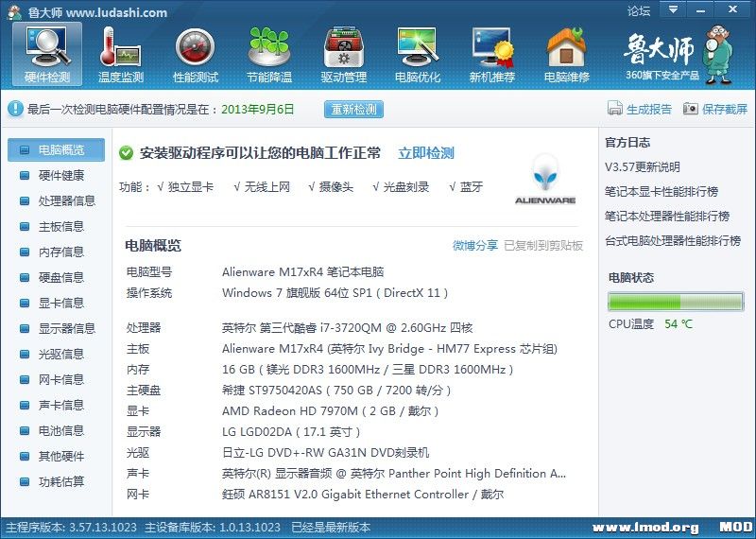Click the HM77 Express motherboard text
This screenshot has height=539, width=756.
(389, 349)
